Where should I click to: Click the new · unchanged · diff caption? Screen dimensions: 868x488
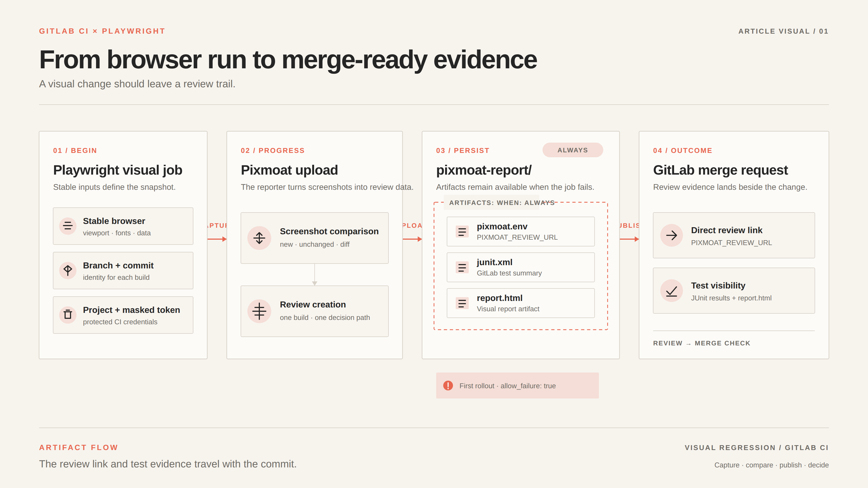(x=314, y=245)
